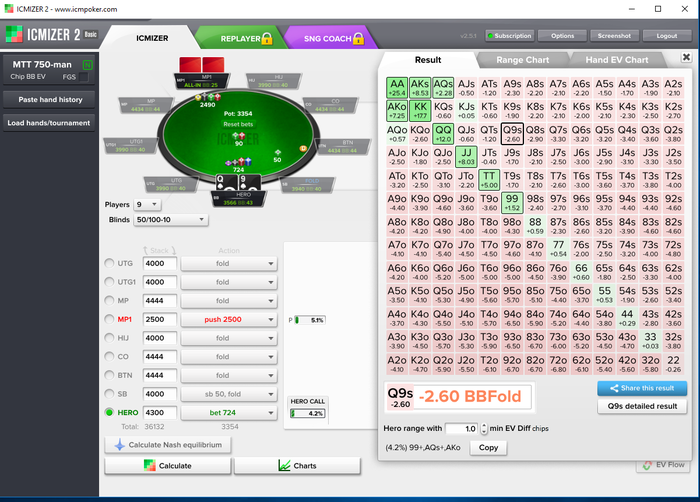Click the HERO CALL 4.2% range bar

click(308, 413)
